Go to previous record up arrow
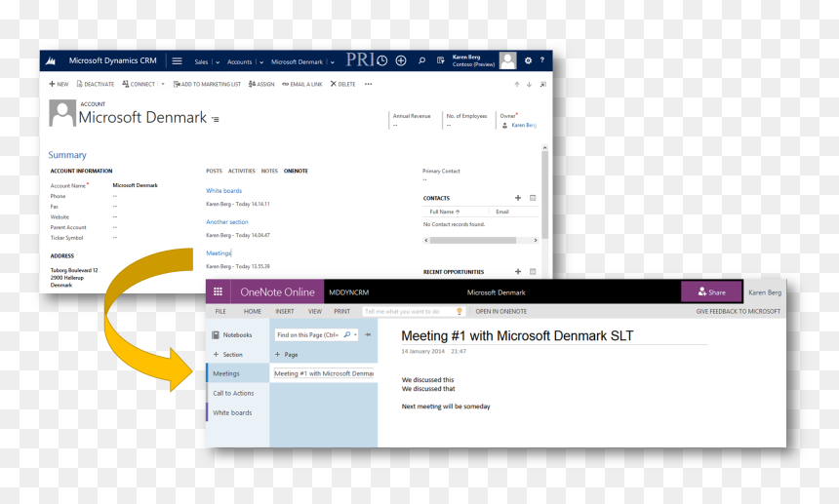The height and width of the screenshot is (504, 839). pyautogui.click(x=517, y=85)
